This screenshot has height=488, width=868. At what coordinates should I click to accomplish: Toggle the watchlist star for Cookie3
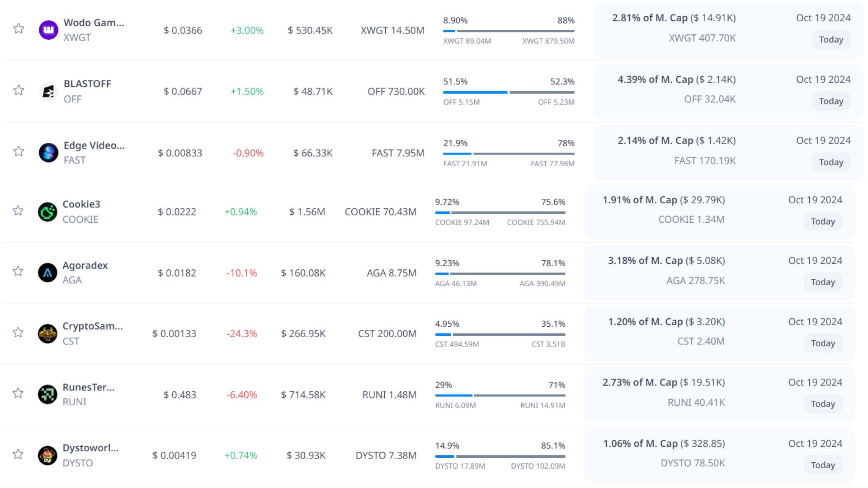point(18,211)
